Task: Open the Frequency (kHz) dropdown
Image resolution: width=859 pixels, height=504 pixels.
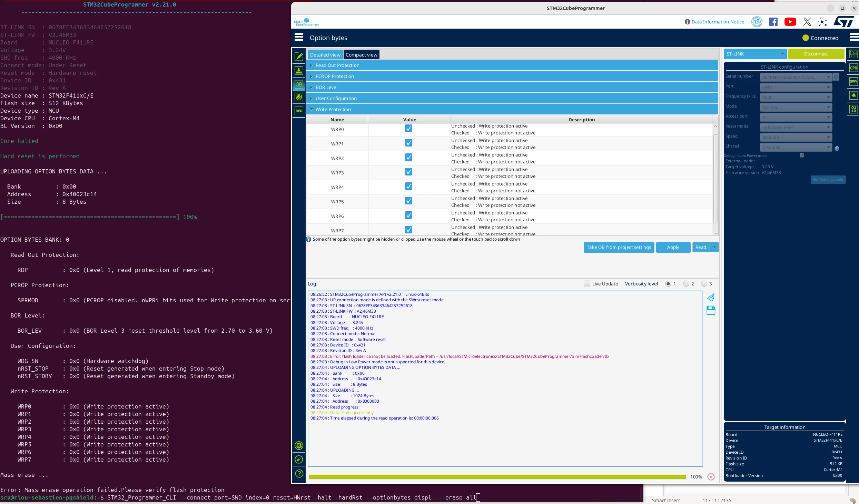Action: coord(796,97)
